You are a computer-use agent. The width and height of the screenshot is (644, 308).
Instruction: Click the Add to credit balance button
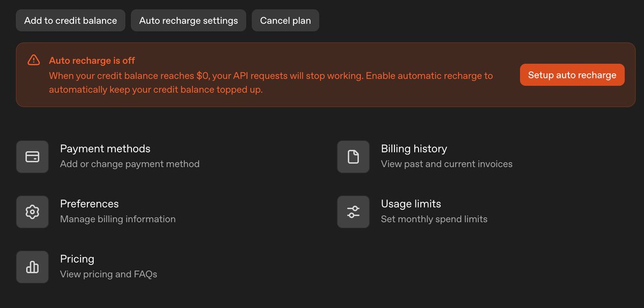coord(70,20)
